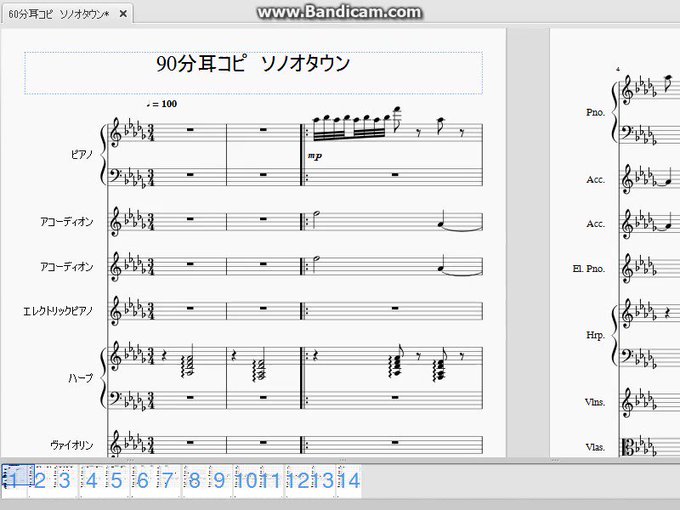Jump to page 8 in the navigator
This screenshot has width=680, height=510.
pyautogui.click(x=194, y=481)
